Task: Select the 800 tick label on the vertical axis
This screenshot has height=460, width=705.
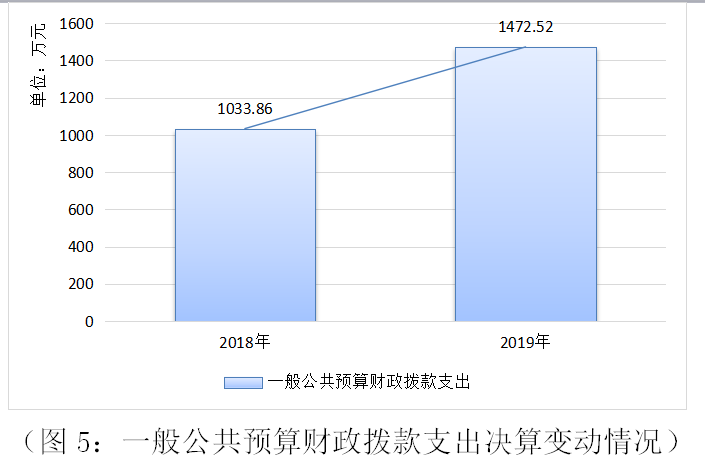Action: click(x=81, y=173)
